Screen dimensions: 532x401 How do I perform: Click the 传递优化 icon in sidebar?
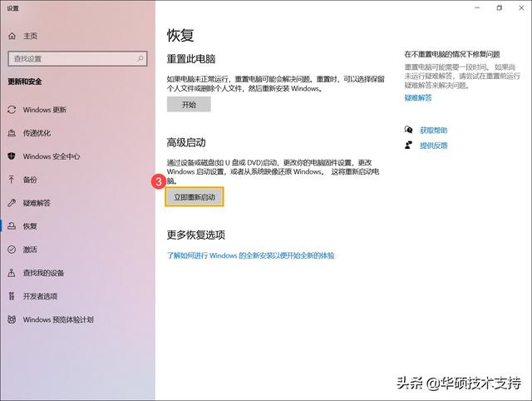click(12, 133)
